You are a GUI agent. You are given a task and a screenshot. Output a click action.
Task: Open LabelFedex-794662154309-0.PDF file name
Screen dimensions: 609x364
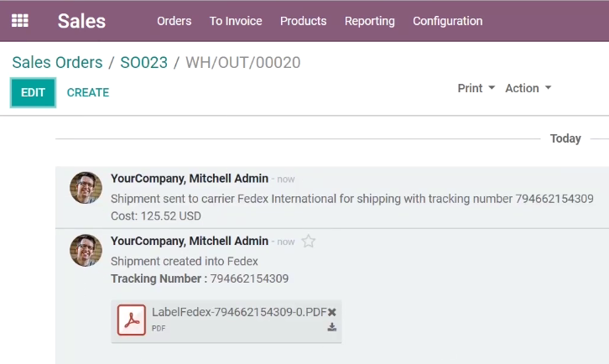(239, 312)
